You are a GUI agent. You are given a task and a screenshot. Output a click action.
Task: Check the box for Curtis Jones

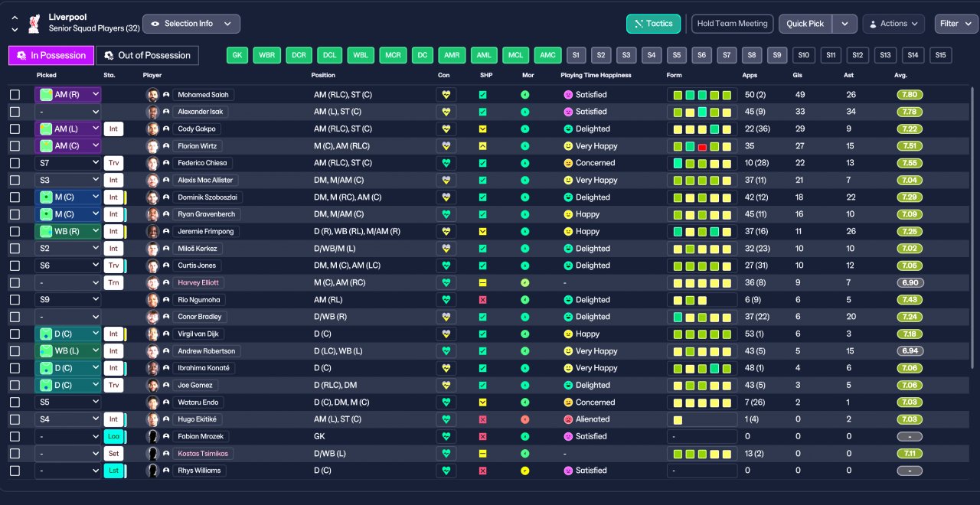15,266
